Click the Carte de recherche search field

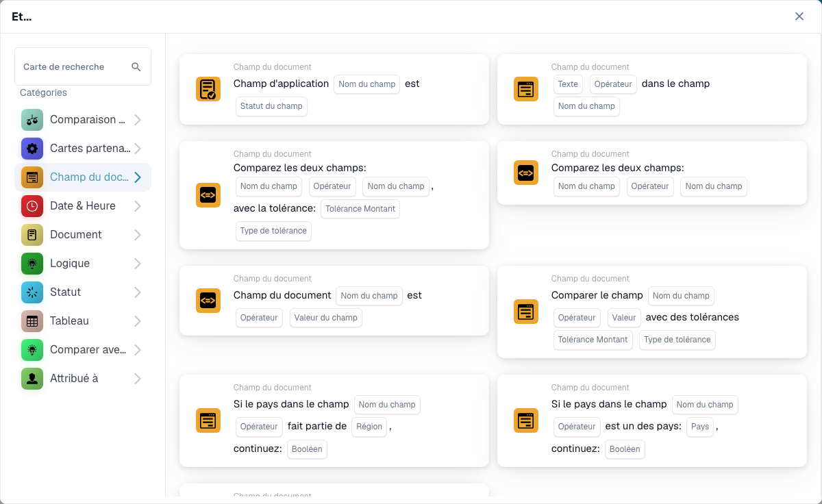click(x=83, y=66)
